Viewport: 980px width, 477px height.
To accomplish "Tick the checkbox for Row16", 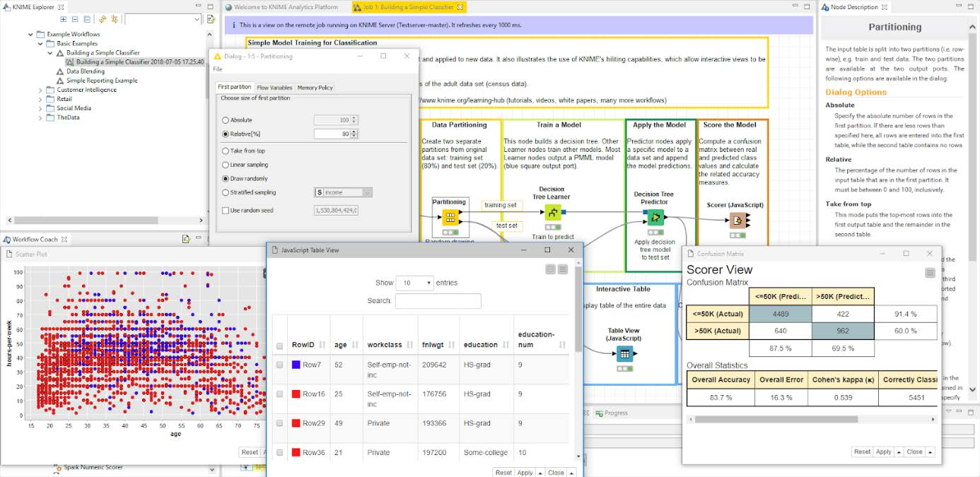I will point(279,394).
